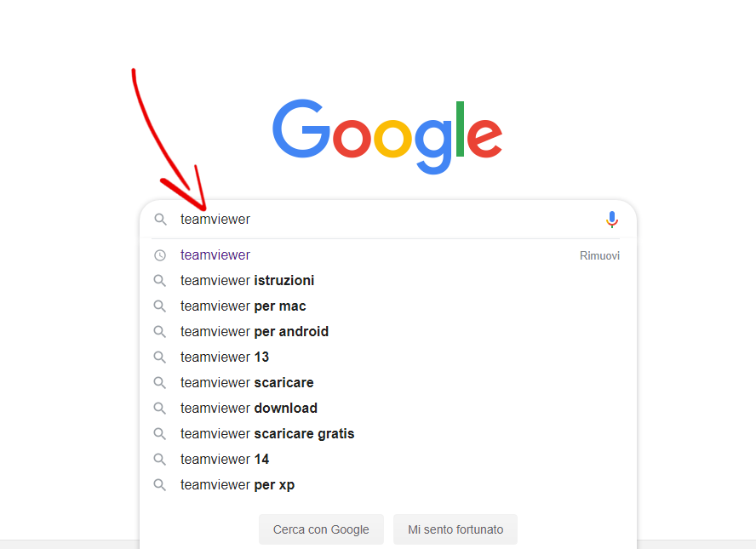Click search icon beside teamviewer per mac

tap(160, 306)
